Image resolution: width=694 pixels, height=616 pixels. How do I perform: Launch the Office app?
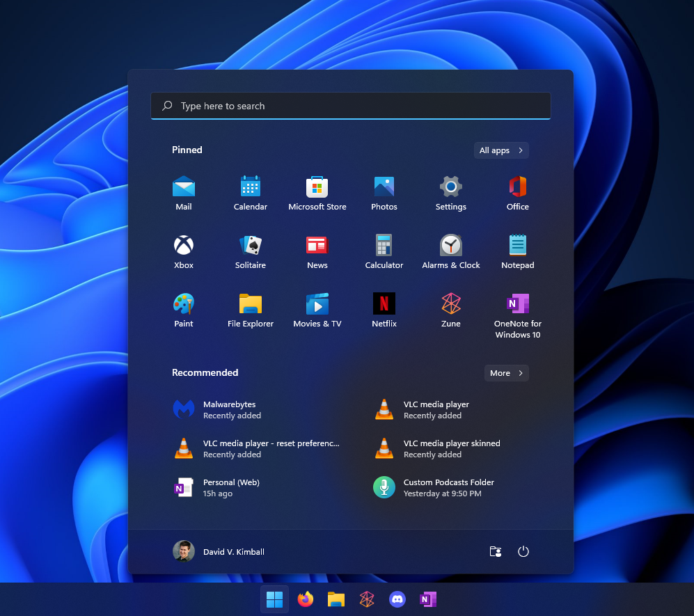518,193
